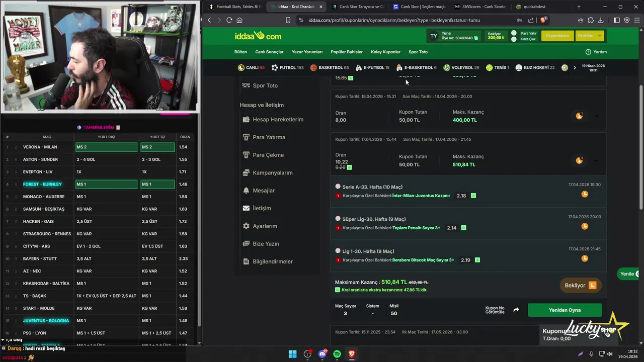Open Kampanyalarım in sidebar
Screen dimensions: 644x362
point(272,173)
